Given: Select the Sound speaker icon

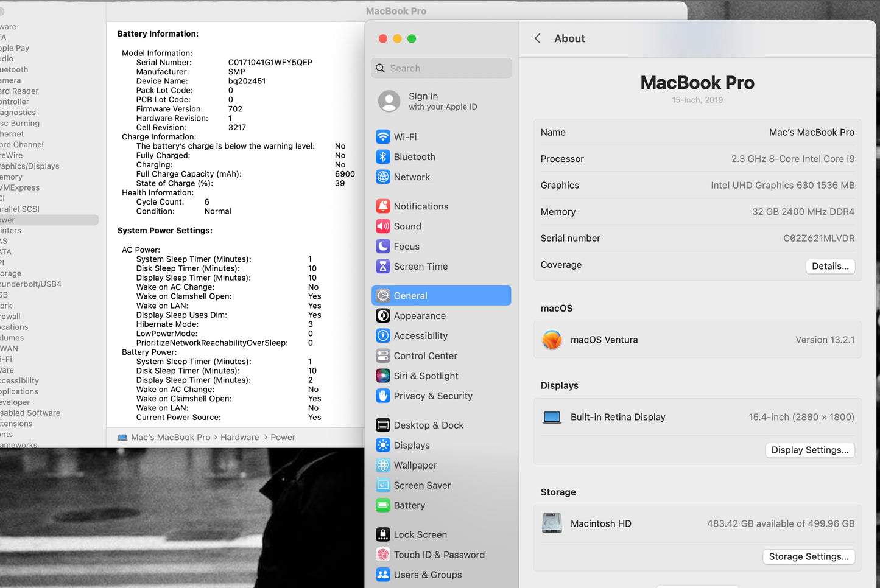Looking at the screenshot, I should point(382,226).
